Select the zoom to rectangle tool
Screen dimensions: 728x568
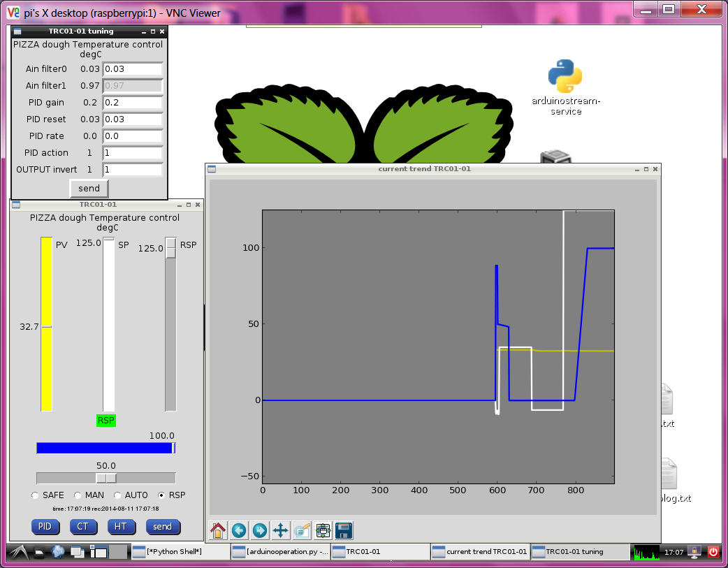[x=302, y=530]
